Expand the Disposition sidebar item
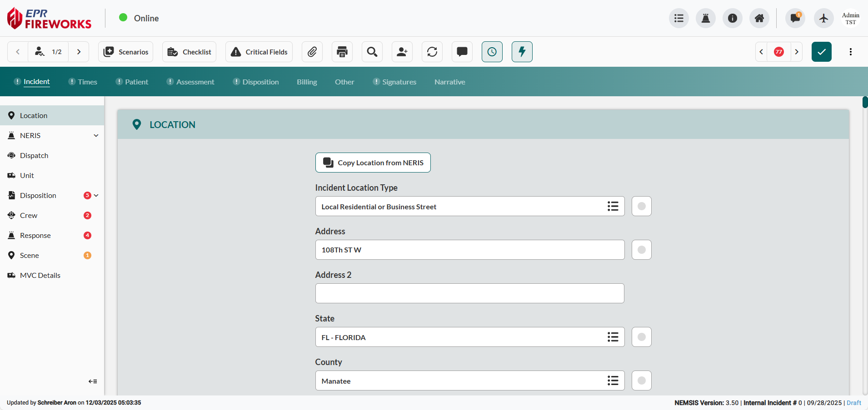 click(96, 195)
